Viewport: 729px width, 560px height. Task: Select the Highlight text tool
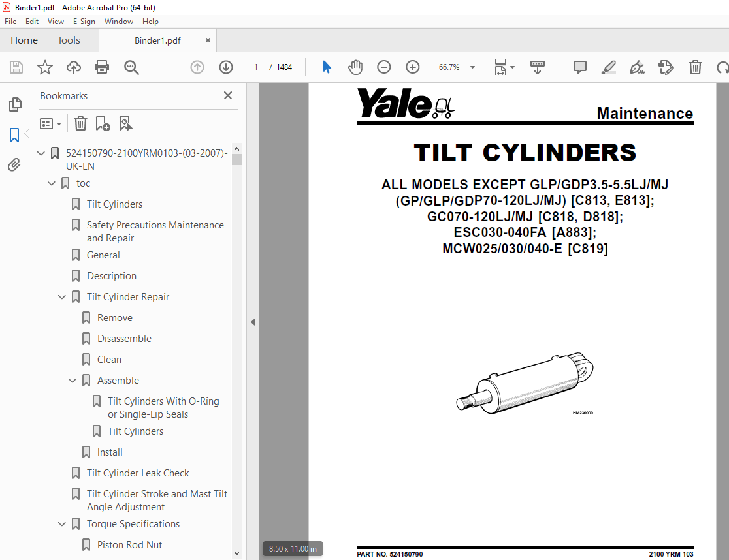[609, 67]
